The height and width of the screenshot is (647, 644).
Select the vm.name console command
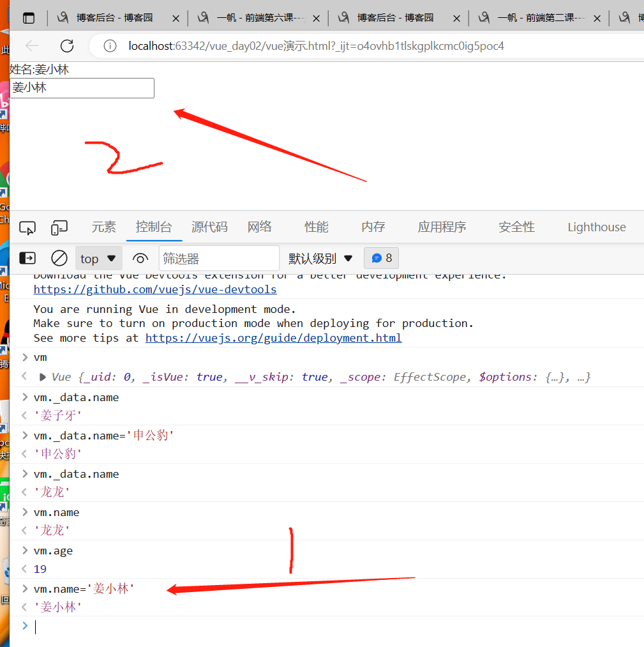point(56,512)
